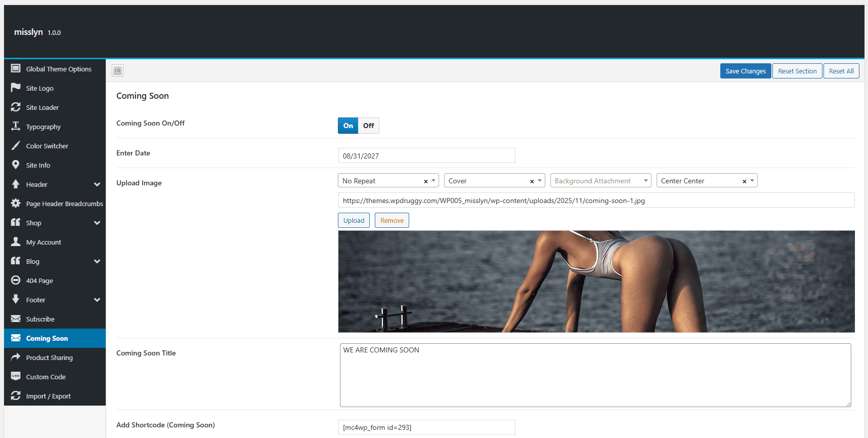
Task: Click the My Account person icon
Action: pos(16,242)
